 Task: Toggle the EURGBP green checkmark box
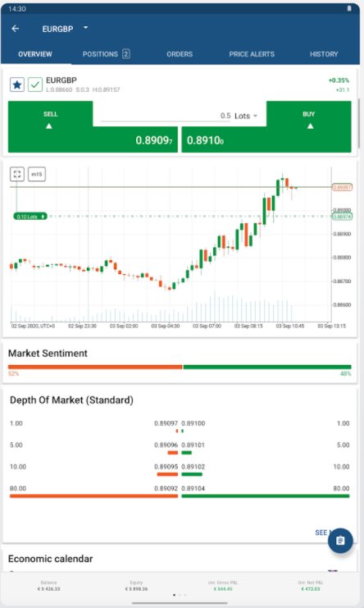coord(35,85)
